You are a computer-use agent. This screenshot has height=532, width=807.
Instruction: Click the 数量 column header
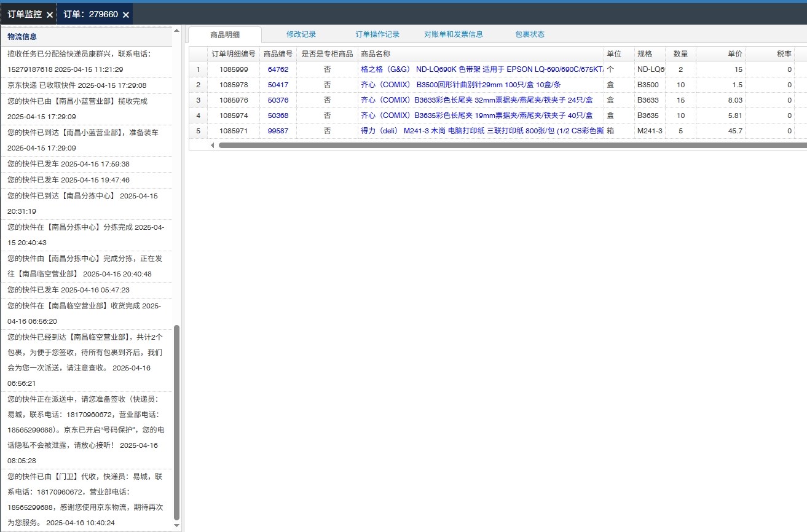click(681, 54)
